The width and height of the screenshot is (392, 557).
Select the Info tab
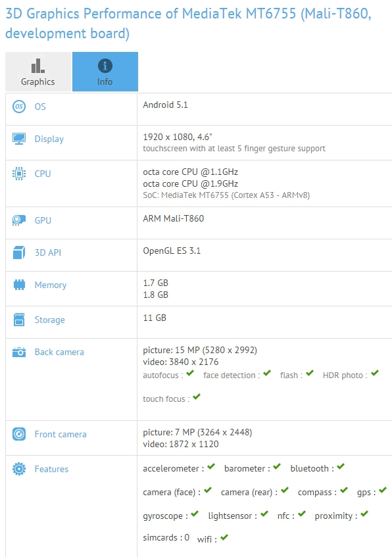pyautogui.click(x=105, y=72)
